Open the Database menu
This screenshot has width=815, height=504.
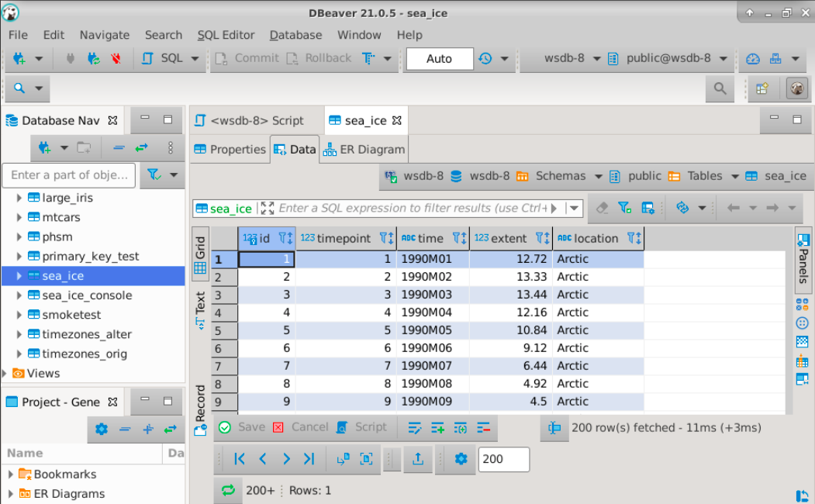[295, 35]
